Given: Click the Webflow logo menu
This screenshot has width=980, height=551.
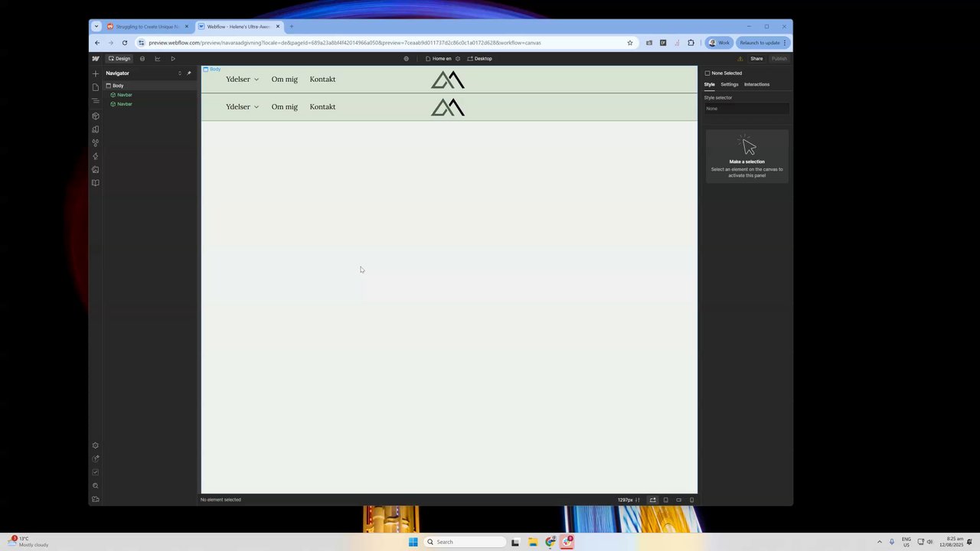Looking at the screenshot, I should pos(95,58).
